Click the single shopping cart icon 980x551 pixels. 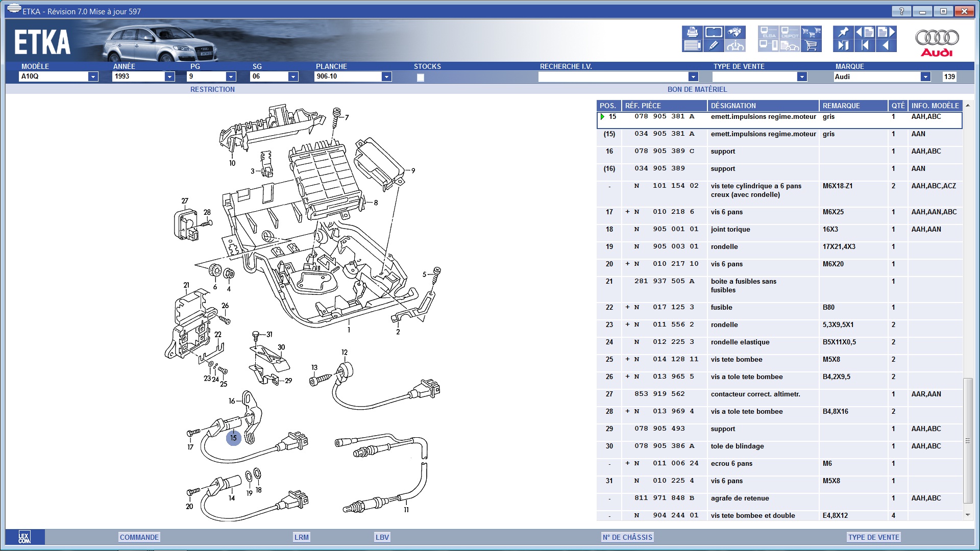point(811,45)
